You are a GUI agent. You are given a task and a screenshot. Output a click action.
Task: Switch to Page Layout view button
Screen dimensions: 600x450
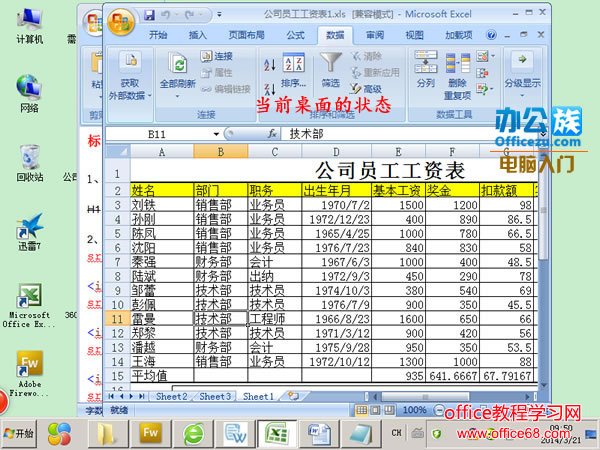pos(376,410)
